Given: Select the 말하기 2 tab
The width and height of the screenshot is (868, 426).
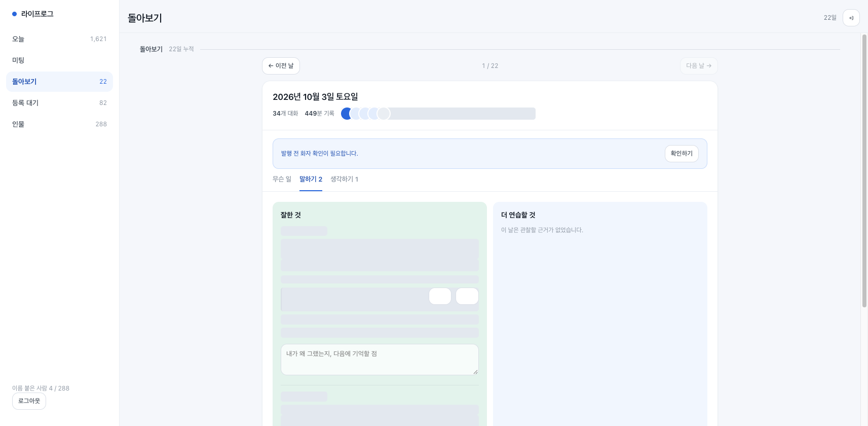Looking at the screenshot, I should click(x=311, y=180).
